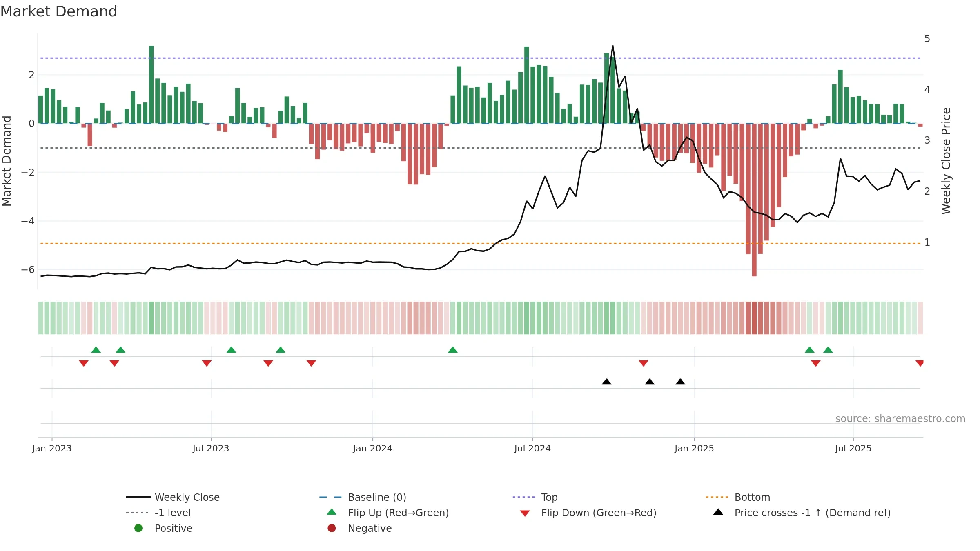Click the Positive legend label
The image size is (980, 551).
[173, 528]
